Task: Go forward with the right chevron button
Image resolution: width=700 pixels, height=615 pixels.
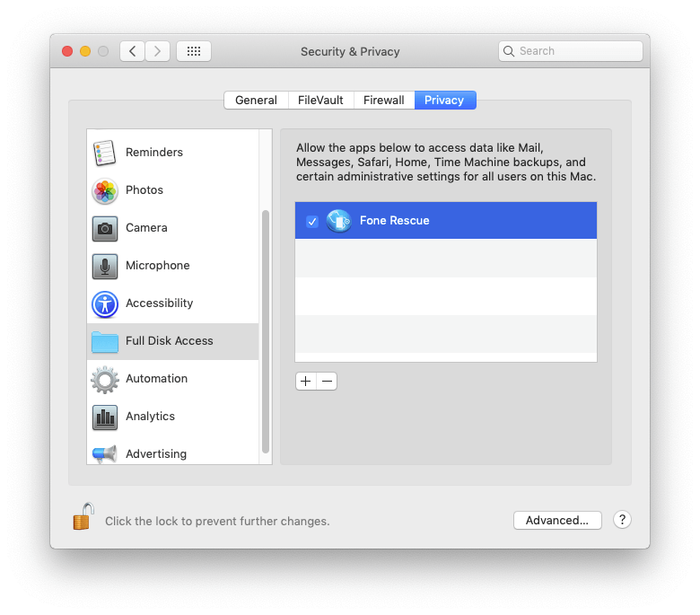Action: coord(157,51)
